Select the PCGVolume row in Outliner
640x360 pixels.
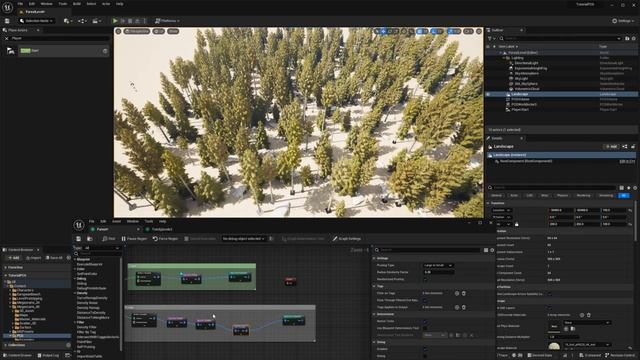562,99
